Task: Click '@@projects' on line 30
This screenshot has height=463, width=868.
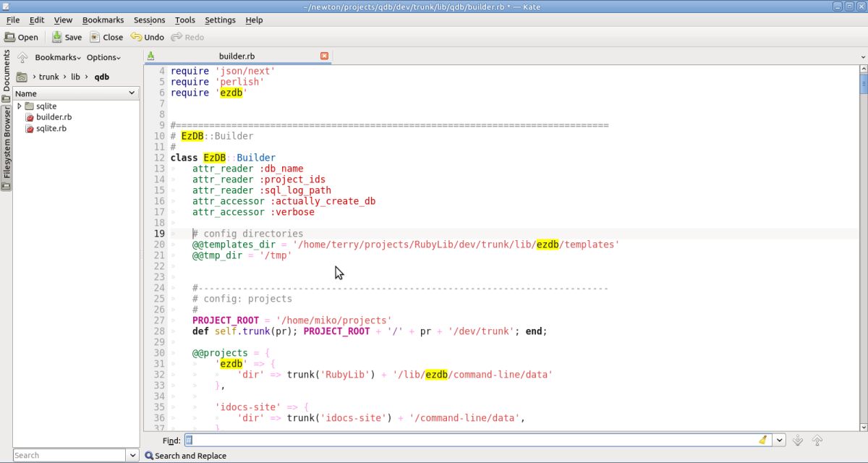Action: click(x=220, y=353)
